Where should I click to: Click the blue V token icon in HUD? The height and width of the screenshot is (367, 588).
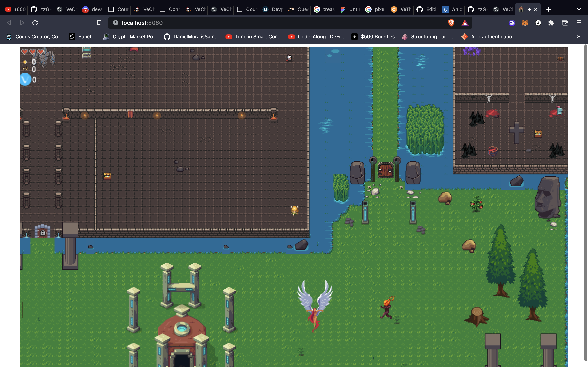point(26,79)
